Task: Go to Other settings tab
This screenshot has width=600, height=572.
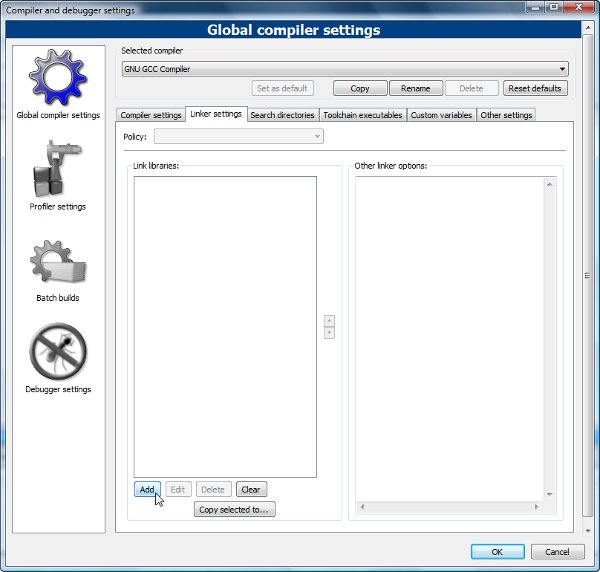Action: click(506, 115)
